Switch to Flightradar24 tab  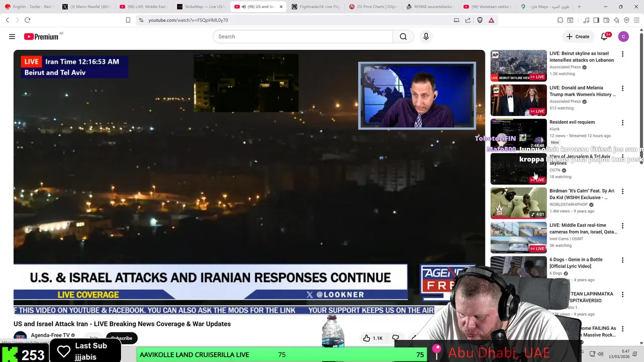point(315,7)
